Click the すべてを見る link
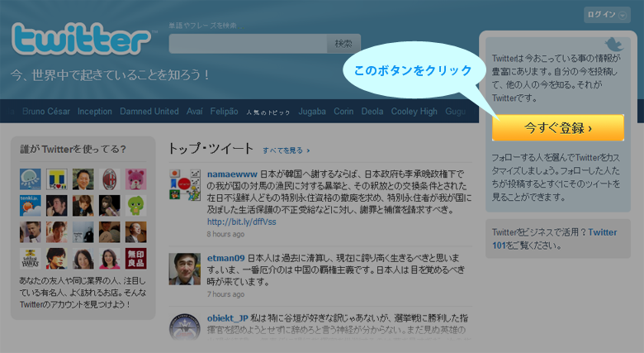This screenshot has width=644, height=353. point(286,150)
